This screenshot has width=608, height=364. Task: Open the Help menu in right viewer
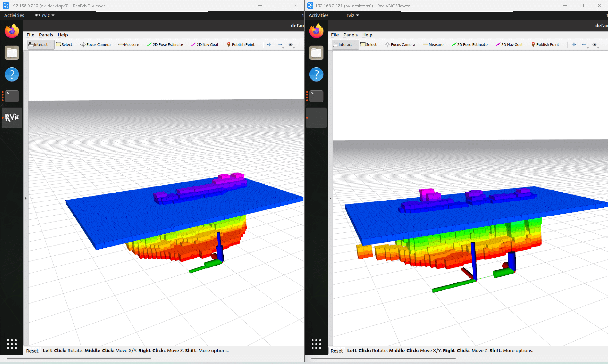tap(367, 35)
